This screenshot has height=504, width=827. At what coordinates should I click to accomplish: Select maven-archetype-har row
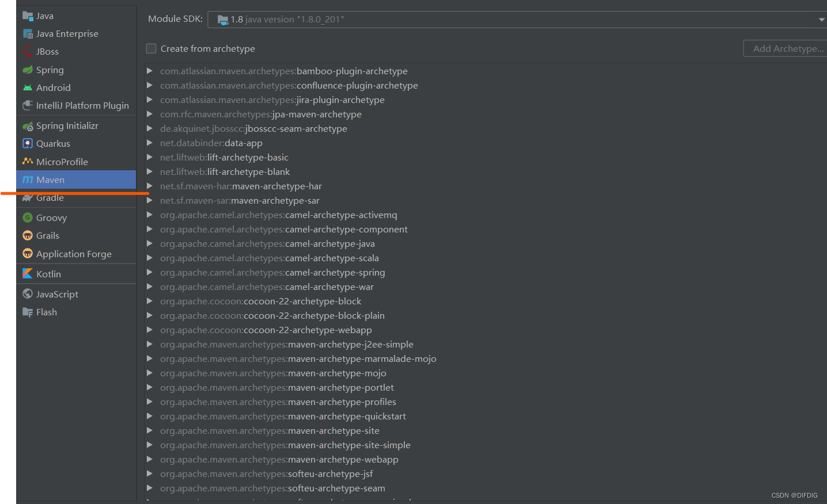tap(485, 186)
